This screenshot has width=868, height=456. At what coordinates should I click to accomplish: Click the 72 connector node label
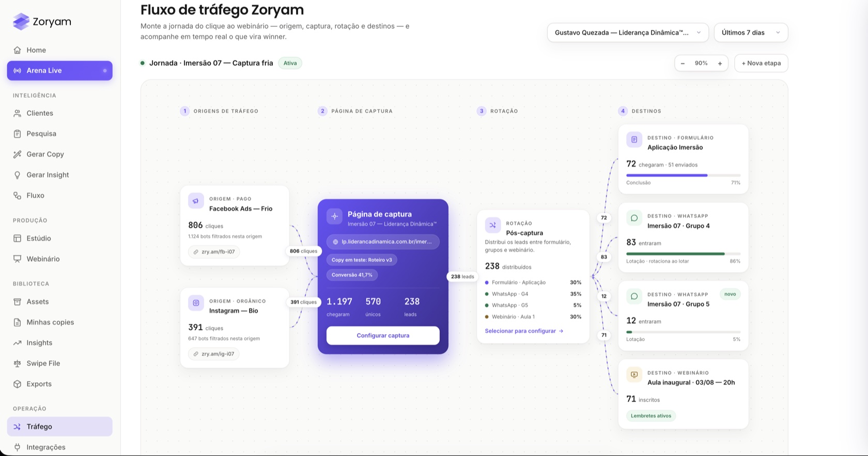click(604, 218)
